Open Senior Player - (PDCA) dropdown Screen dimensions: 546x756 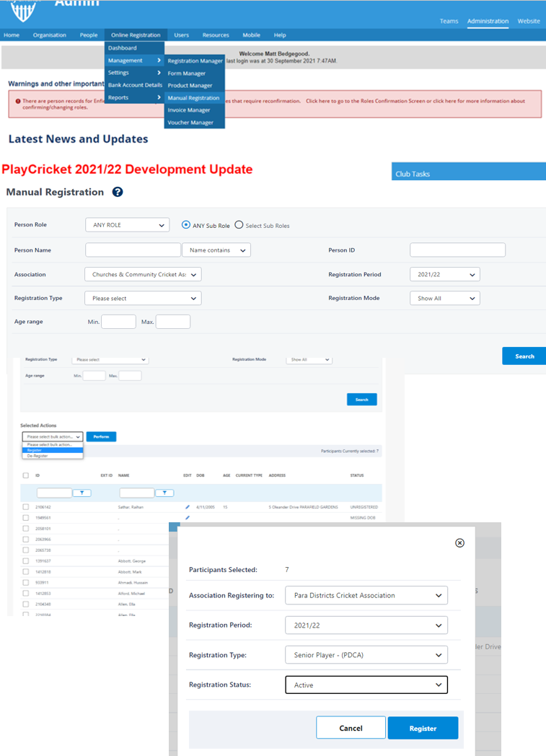tap(366, 655)
